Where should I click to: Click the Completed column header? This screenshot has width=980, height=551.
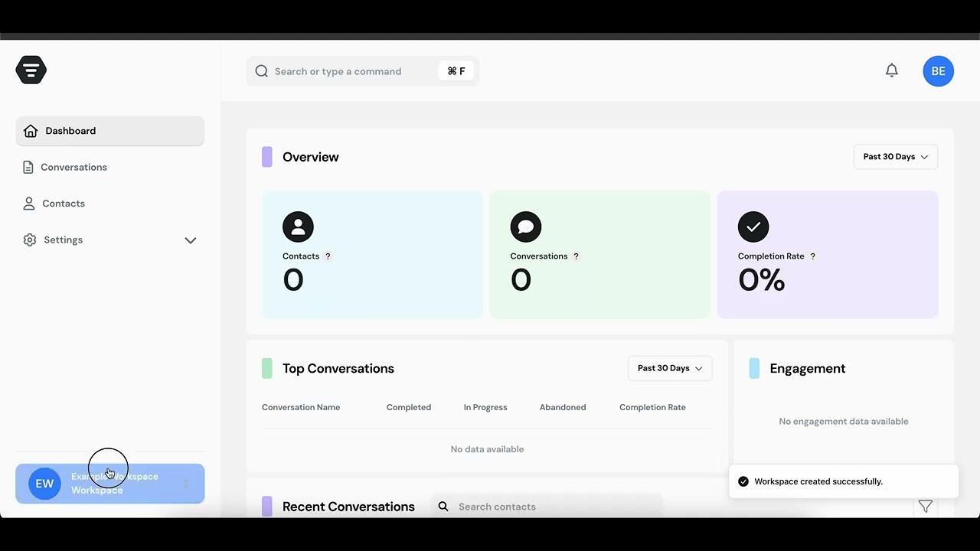coord(409,407)
